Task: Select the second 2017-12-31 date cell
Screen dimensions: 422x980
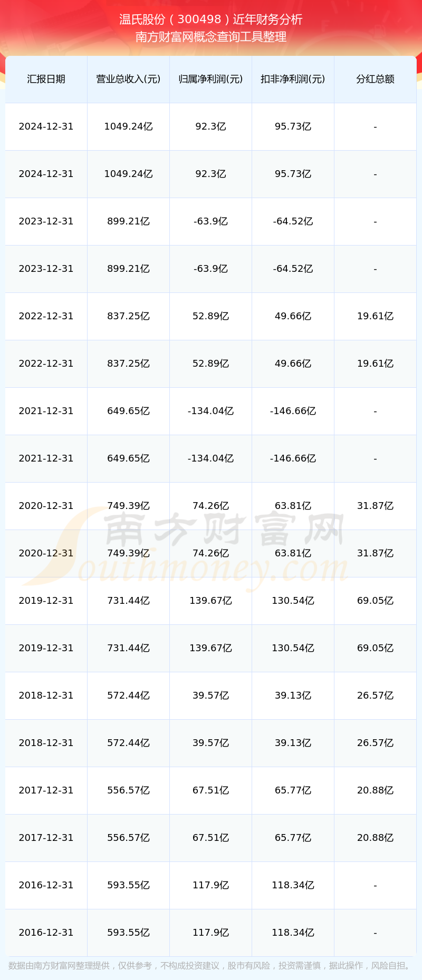Action: click(46, 838)
